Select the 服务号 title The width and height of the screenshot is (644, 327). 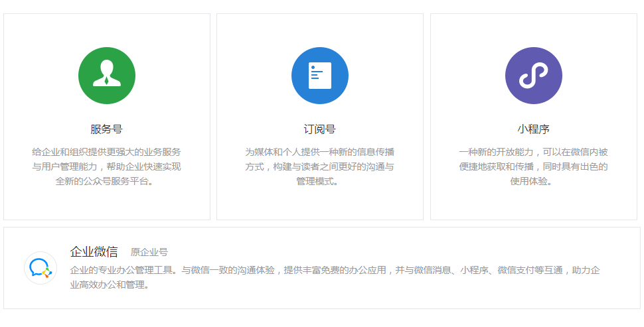pos(107,129)
